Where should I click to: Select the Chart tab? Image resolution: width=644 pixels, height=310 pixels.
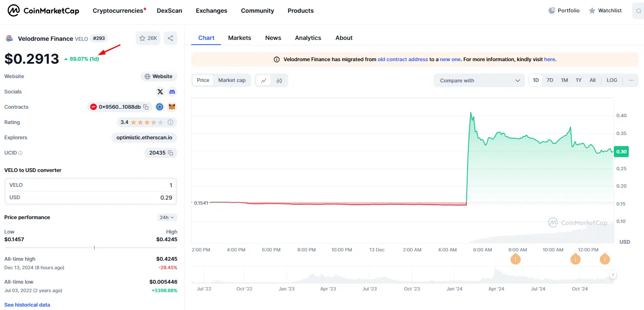point(206,38)
